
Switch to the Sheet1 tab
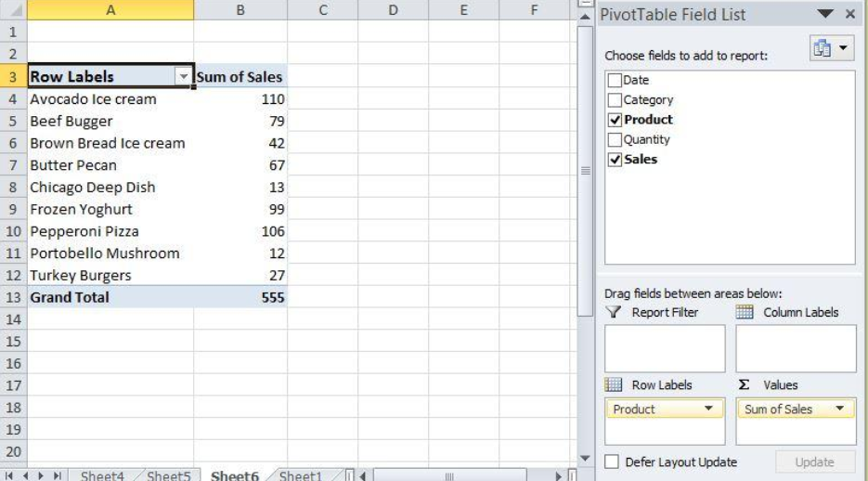[301, 475]
